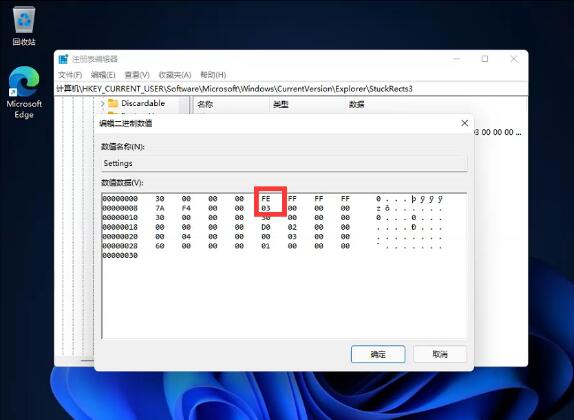Click the 03 byte in row 00000008
Viewport: 574px width, 420px height.
coord(266,208)
